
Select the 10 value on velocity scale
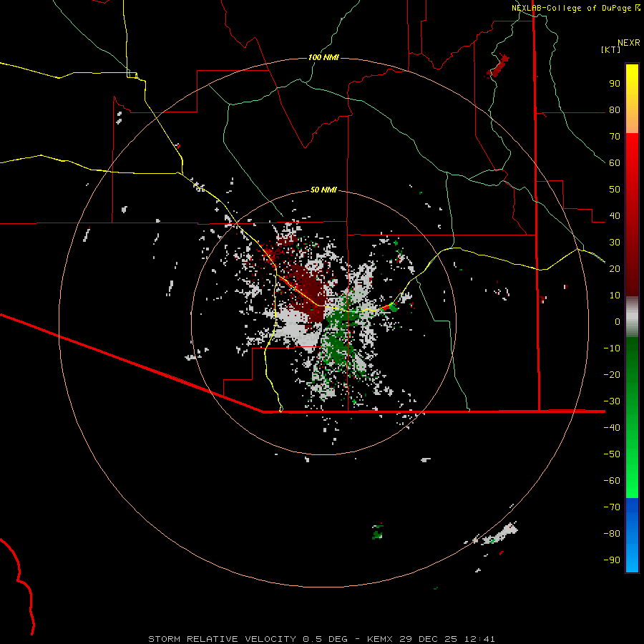tap(615, 296)
